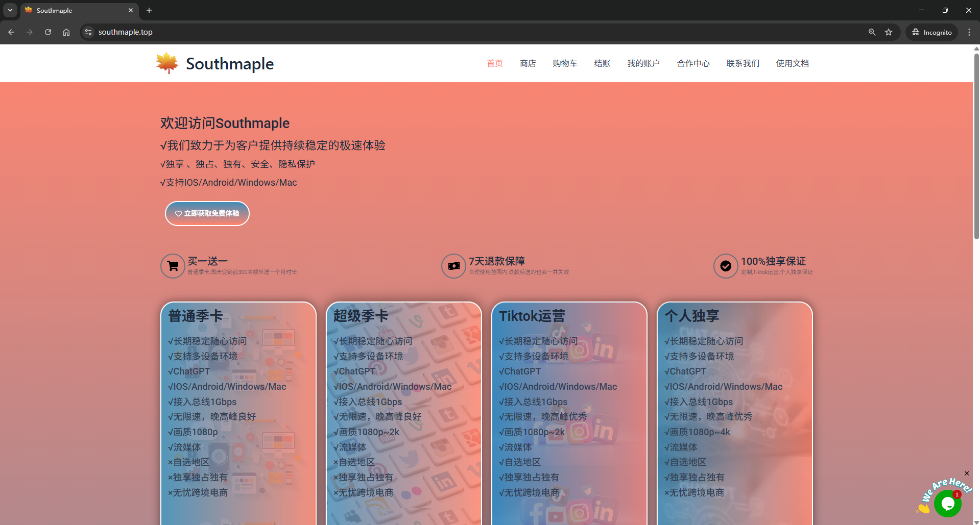The width and height of the screenshot is (980, 525).
Task: Click the money icon beside 7天退款保障
Action: [x=453, y=266]
